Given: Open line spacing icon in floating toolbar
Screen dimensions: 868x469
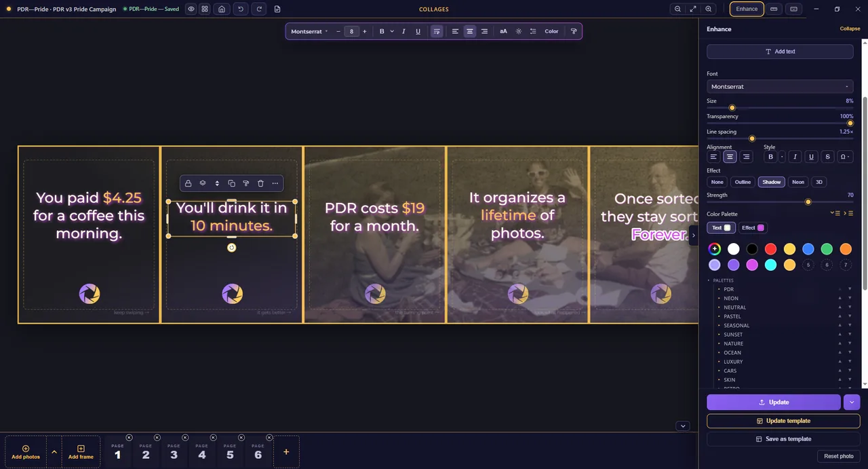Looking at the screenshot, I should 533,31.
